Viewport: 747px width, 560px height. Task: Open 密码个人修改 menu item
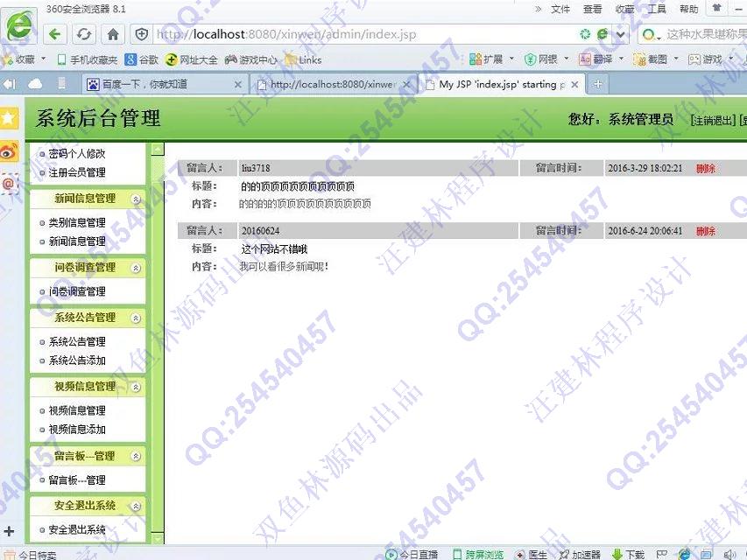[77, 154]
